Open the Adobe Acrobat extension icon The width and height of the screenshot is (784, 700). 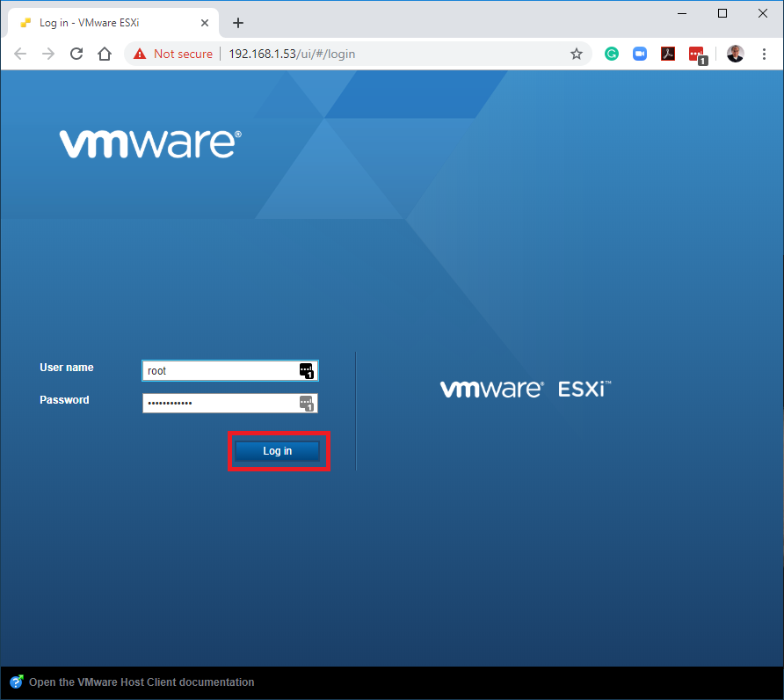668,54
